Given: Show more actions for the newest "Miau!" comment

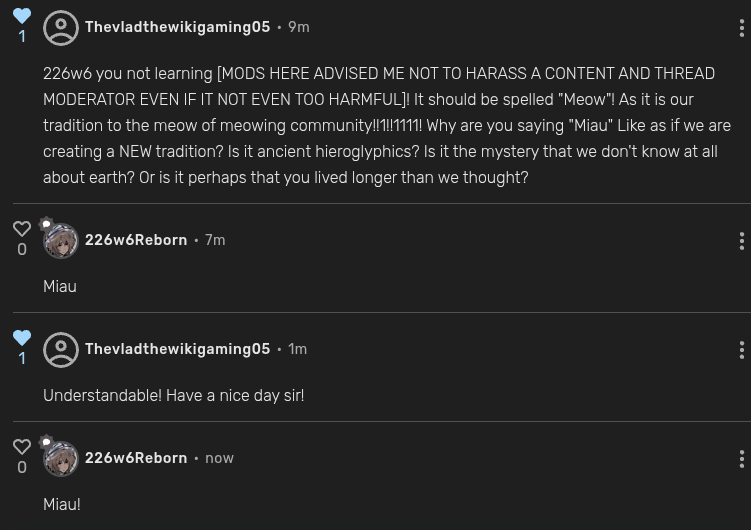Looking at the screenshot, I should pyautogui.click(x=741, y=459).
